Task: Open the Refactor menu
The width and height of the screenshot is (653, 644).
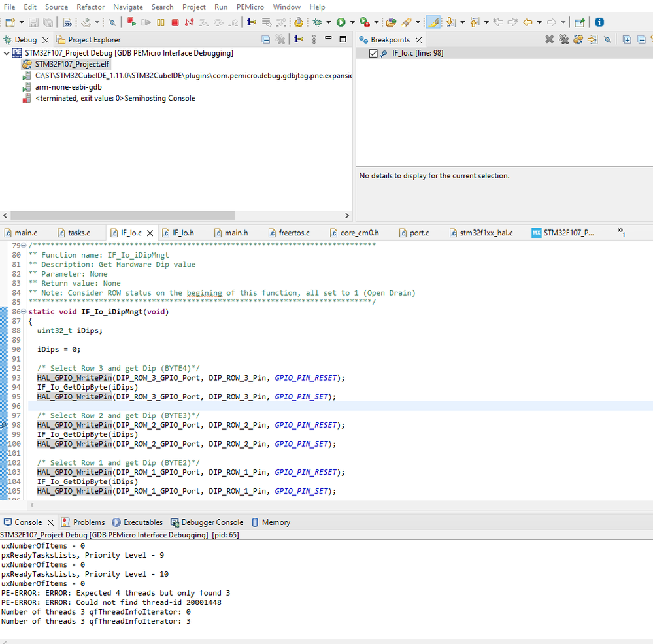Action: pyautogui.click(x=90, y=7)
